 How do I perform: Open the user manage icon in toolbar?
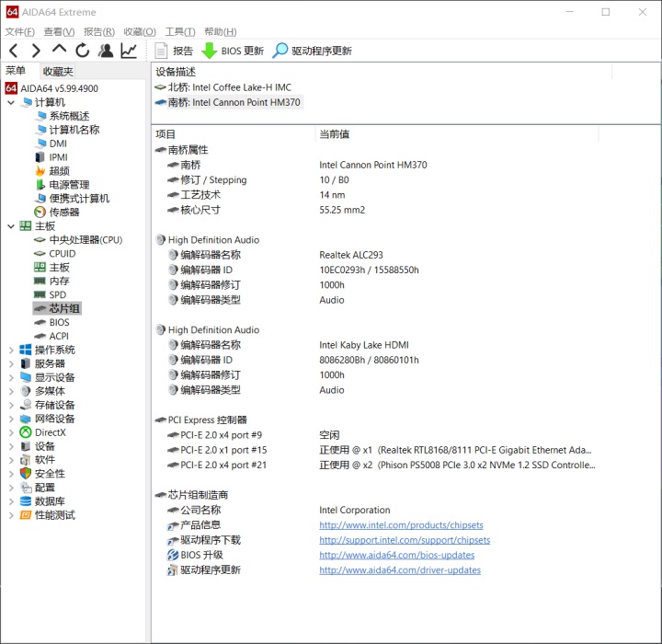(106, 51)
